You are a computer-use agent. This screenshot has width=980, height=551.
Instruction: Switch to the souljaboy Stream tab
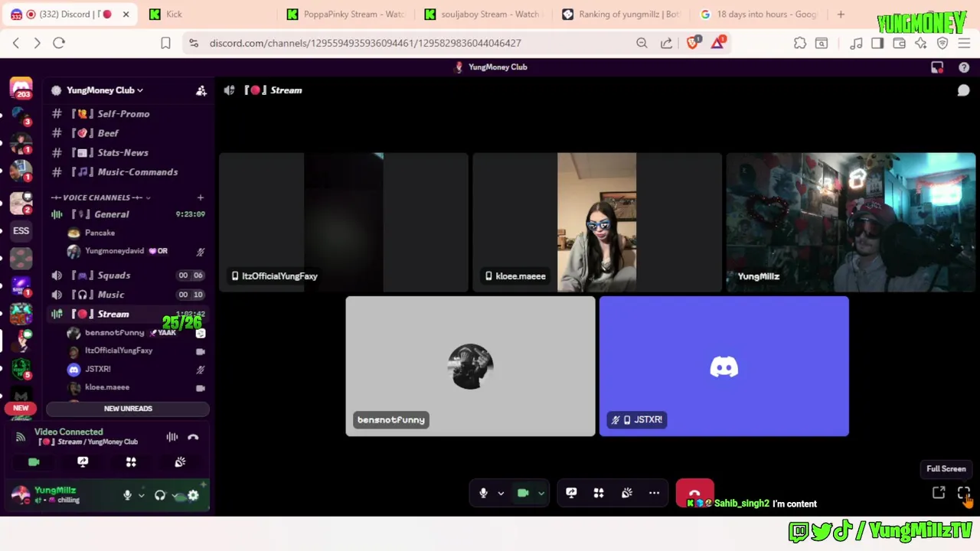click(x=483, y=14)
